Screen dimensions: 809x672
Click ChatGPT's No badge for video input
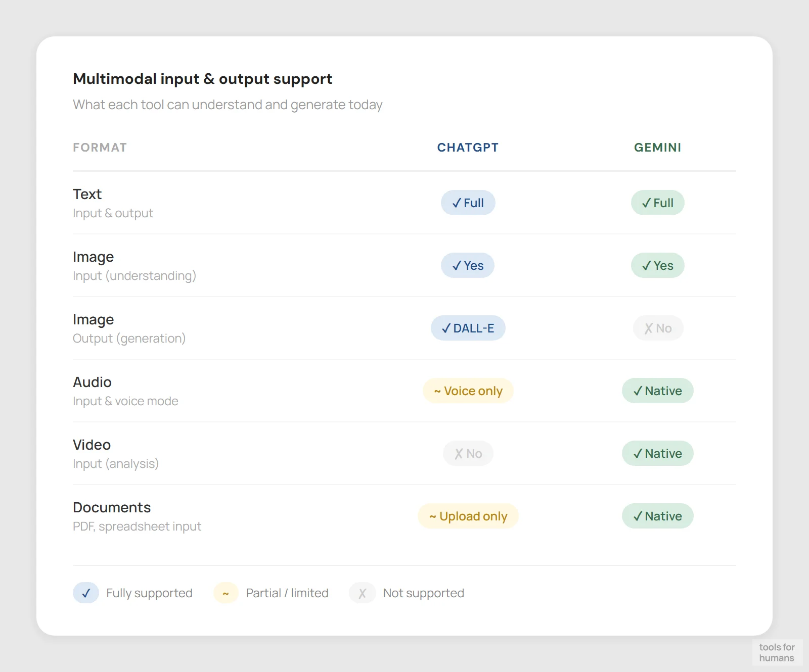coord(468,454)
